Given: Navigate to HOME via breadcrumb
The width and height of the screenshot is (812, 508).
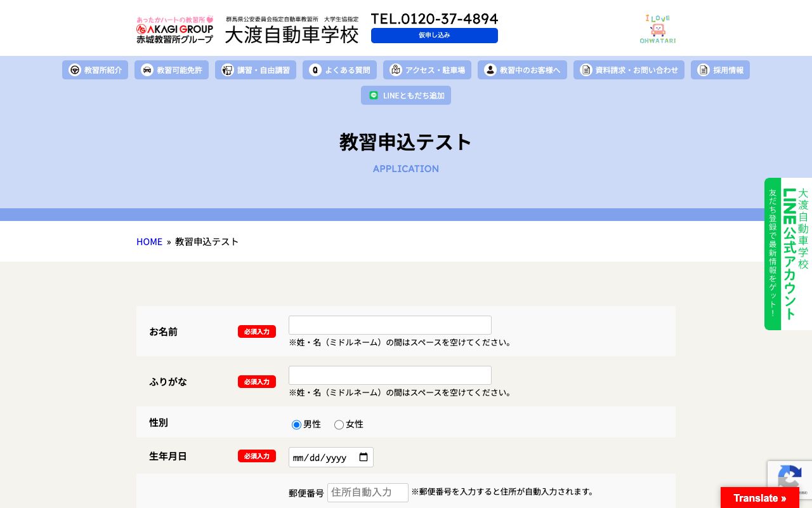Looking at the screenshot, I should [149, 241].
